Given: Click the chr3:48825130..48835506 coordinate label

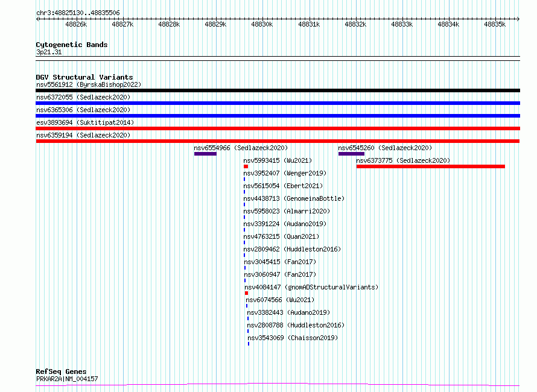Looking at the screenshot, I should 78,13.
